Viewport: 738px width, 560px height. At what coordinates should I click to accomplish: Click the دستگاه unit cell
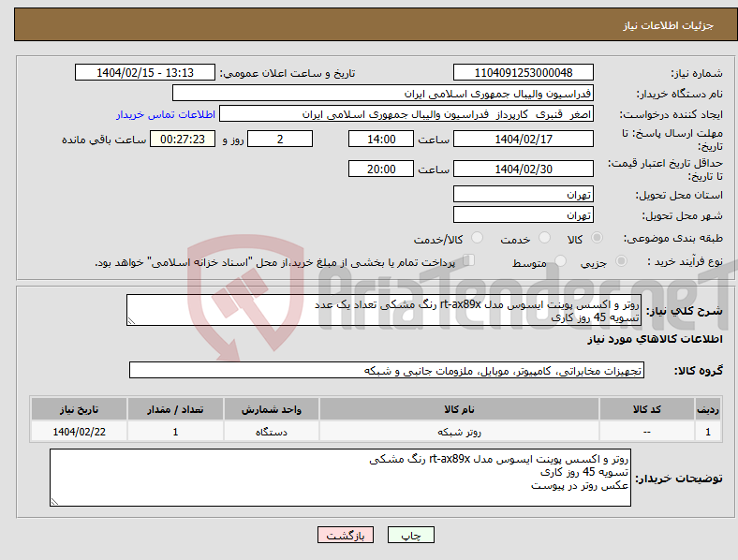coord(272,431)
